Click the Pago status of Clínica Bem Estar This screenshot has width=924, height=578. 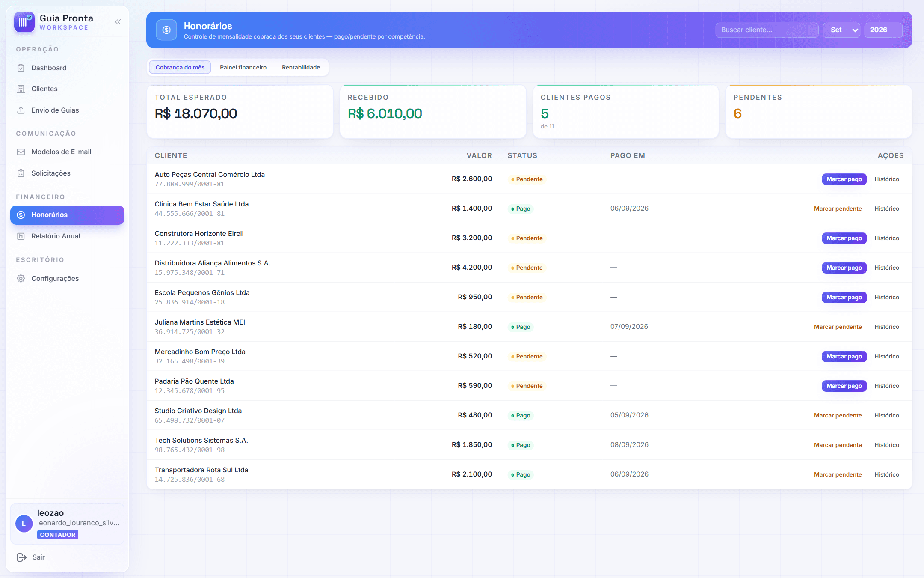[x=521, y=209]
